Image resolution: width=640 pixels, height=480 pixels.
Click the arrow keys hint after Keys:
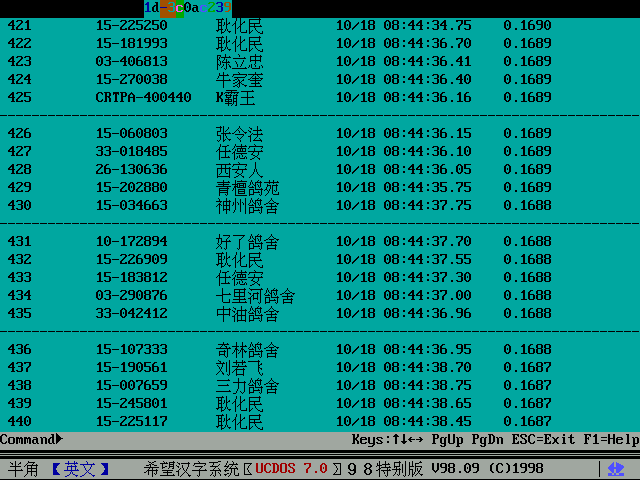point(409,439)
